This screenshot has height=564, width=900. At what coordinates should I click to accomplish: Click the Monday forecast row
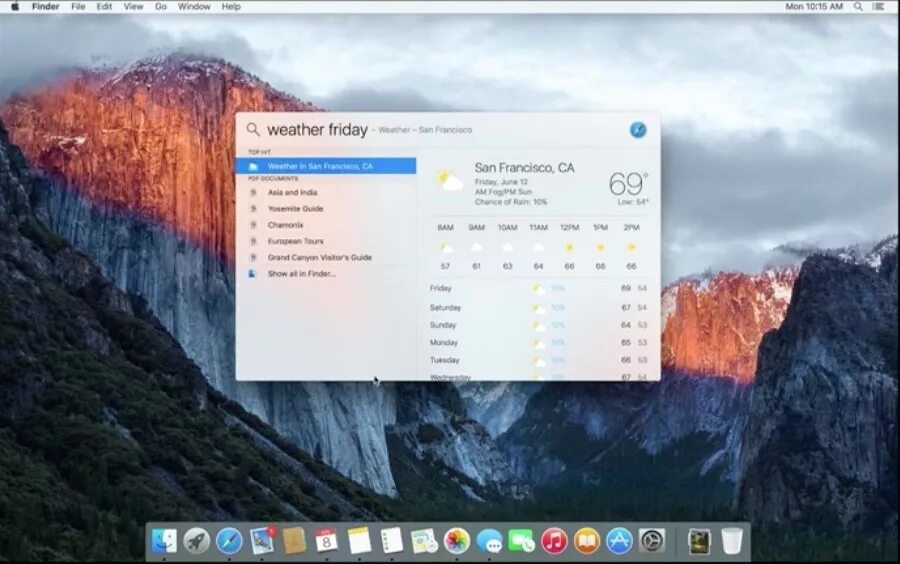click(x=538, y=343)
